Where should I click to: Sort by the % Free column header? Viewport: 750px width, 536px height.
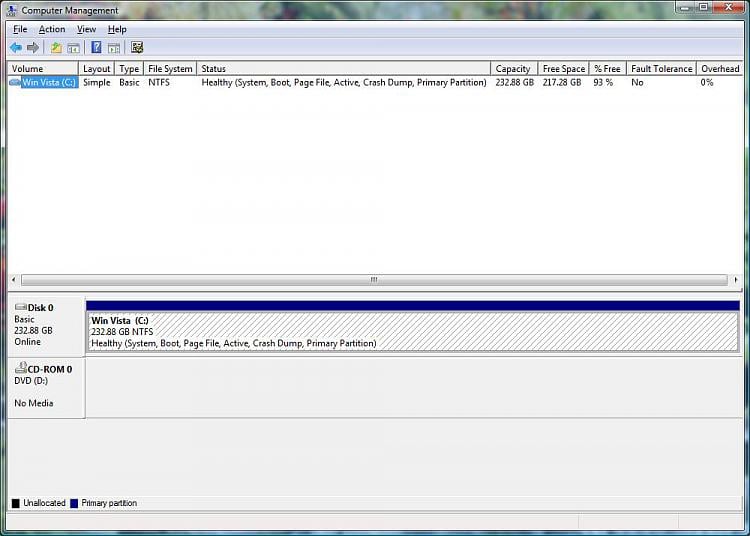pos(608,68)
